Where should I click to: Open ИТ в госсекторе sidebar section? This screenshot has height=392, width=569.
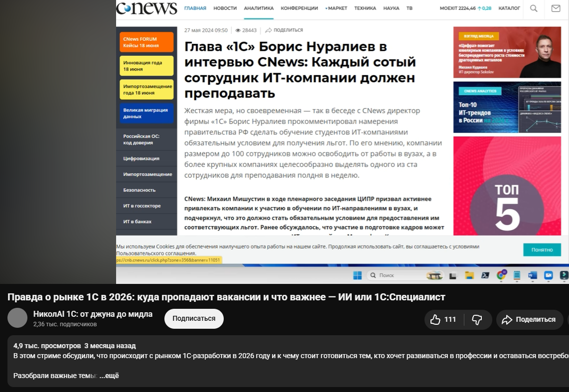point(146,206)
